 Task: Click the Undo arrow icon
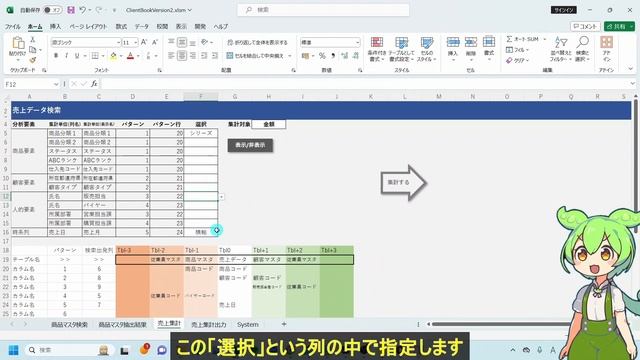point(82,10)
